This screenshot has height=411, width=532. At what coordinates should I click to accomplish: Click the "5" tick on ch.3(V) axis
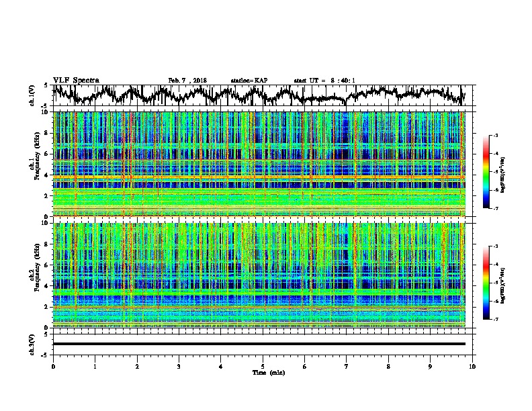pos(46,334)
